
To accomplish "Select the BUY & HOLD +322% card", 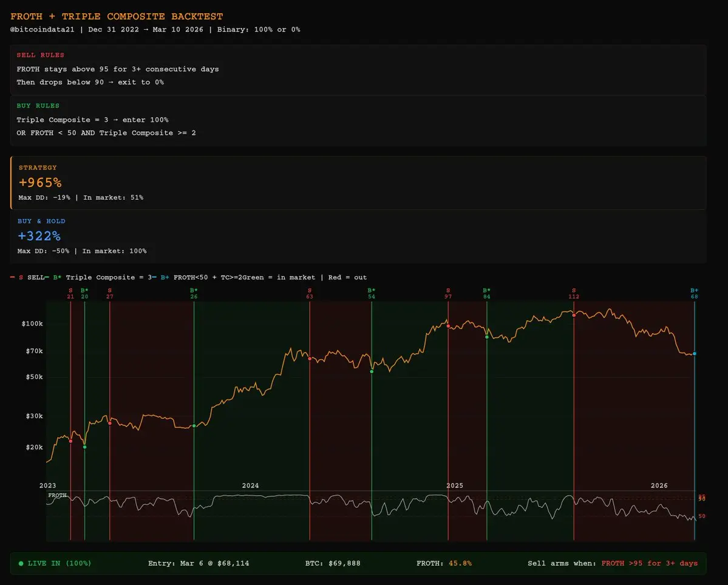I will tap(40, 235).
